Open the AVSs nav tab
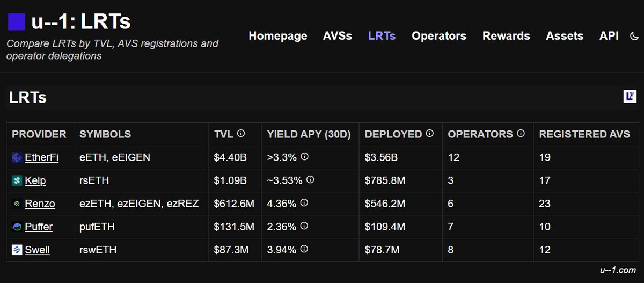This screenshot has width=644, height=283. (x=338, y=36)
